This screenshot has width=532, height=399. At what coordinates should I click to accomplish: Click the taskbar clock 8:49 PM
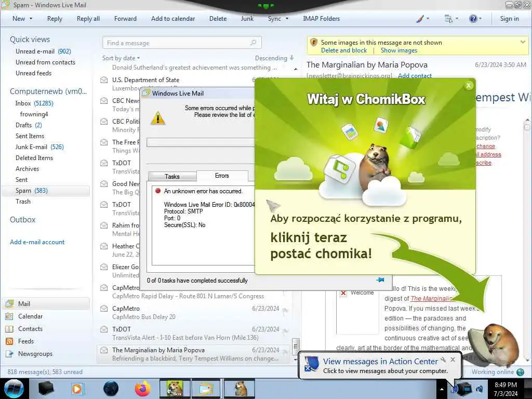click(506, 385)
